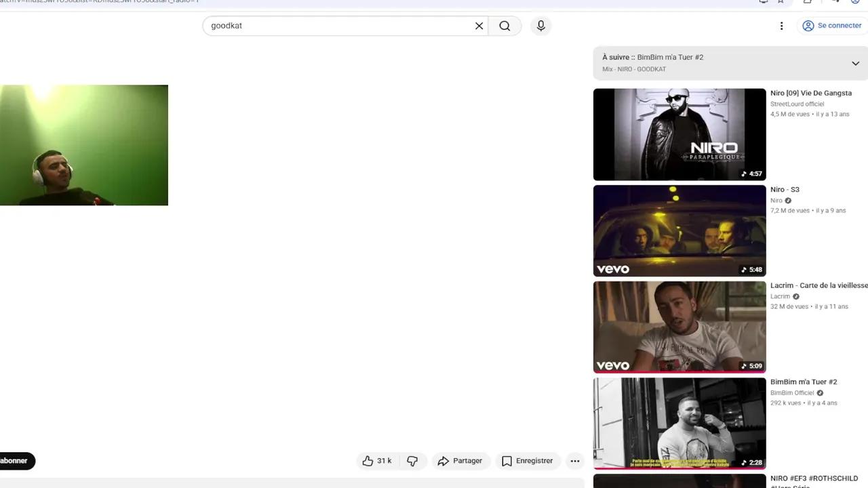Like the video with the thumbs-up 31 k button

(377, 461)
